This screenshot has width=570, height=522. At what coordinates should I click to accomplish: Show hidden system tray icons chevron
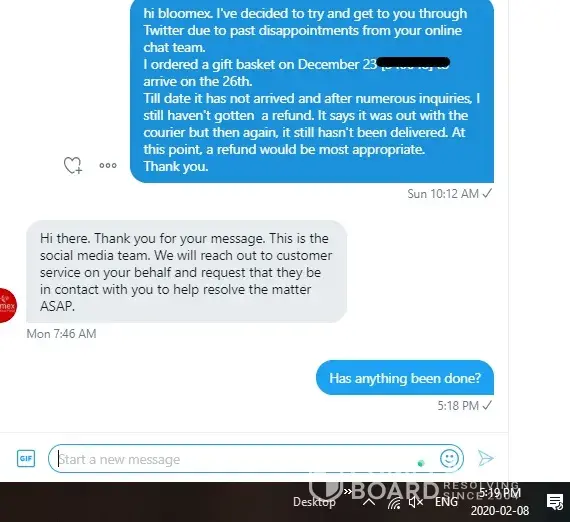(369, 502)
